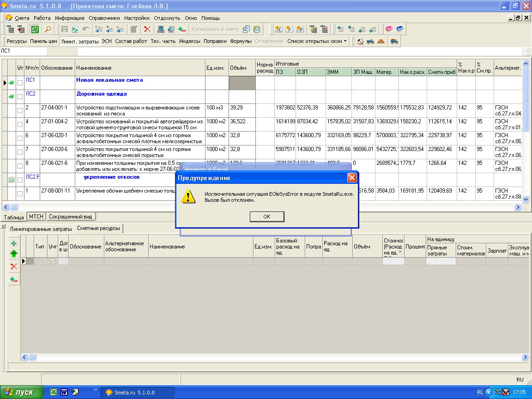Open the magnifier search tool
Screen dimensions: 532x399
tap(48, 29)
